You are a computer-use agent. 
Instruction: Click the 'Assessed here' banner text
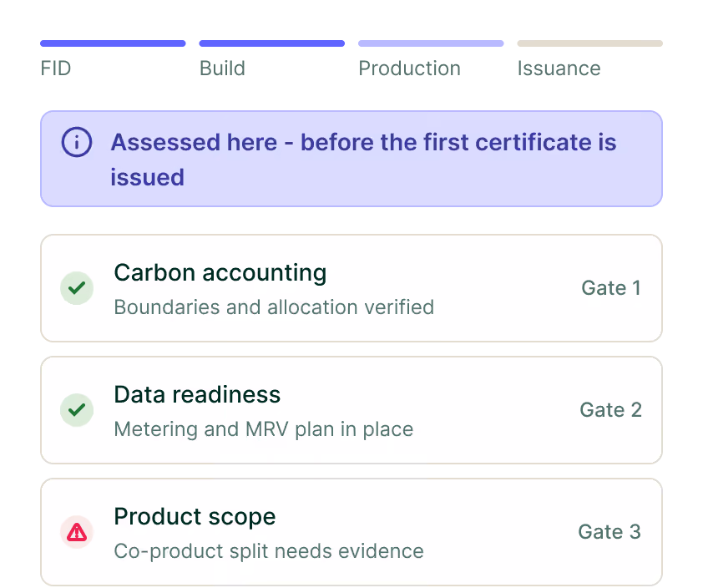[363, 160]
